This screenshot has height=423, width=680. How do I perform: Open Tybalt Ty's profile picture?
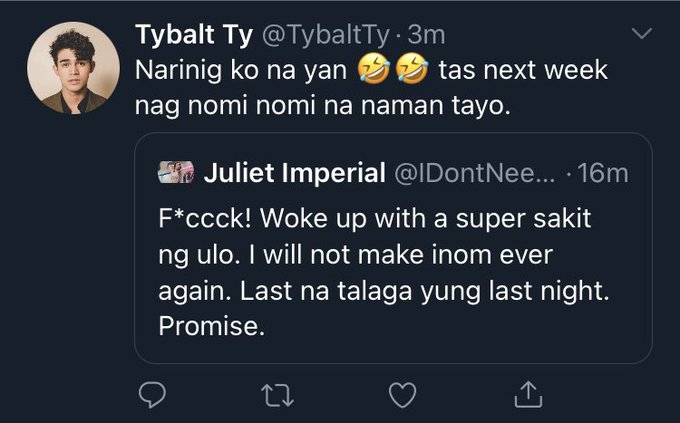[68, 68]
